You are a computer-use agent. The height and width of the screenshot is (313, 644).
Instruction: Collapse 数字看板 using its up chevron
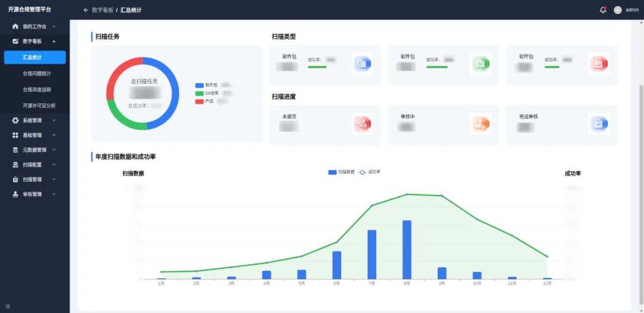54,42
